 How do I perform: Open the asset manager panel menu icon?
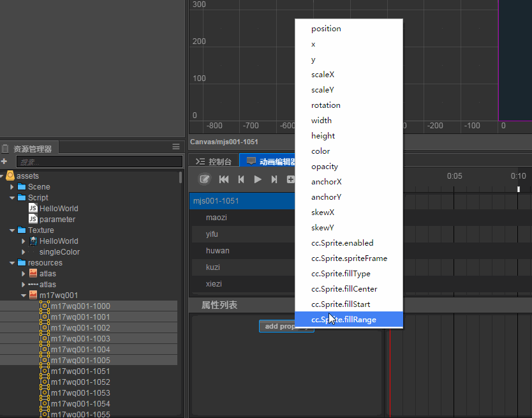coord(176,146)
